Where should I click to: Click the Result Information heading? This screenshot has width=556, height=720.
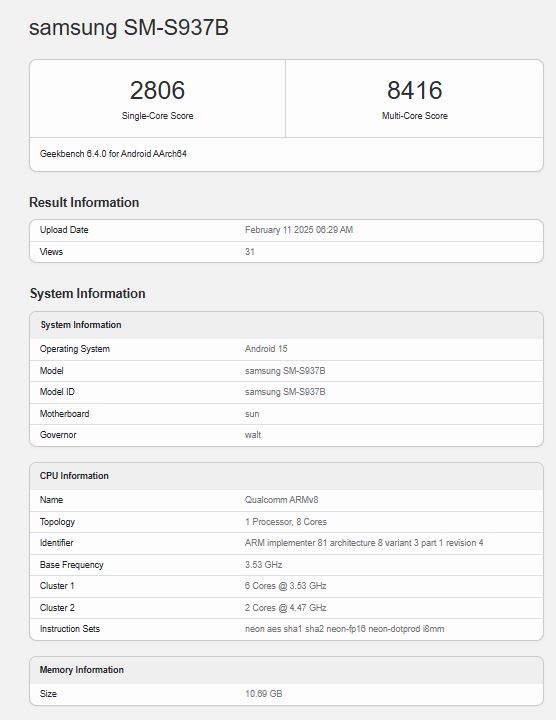pos(84,202)
